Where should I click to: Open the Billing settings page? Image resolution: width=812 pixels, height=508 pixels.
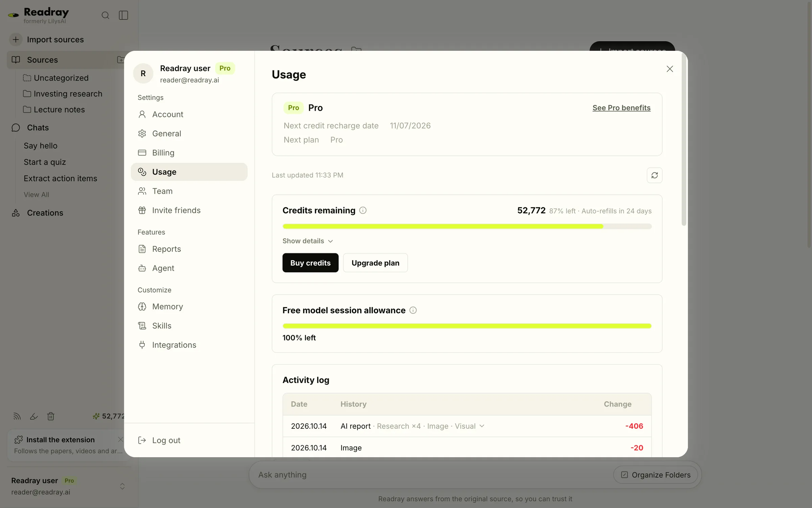click(x=189, y=153)
